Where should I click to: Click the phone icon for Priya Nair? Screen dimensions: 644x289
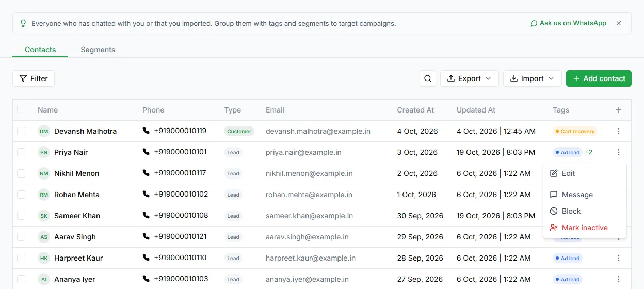[x=146, y=152]
